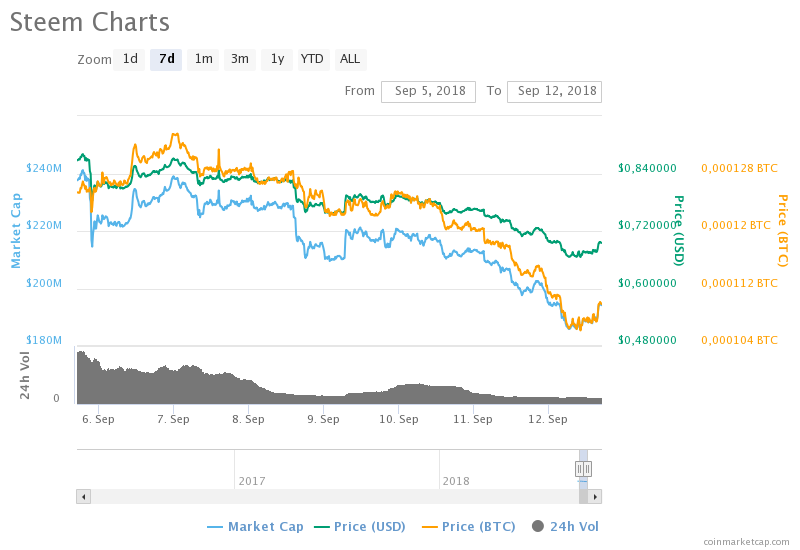The height and width of the screenshot is (550, 800).
Task: Click the 9. Sep axis label
Action: pyautogui.click(x=323, y=419)
